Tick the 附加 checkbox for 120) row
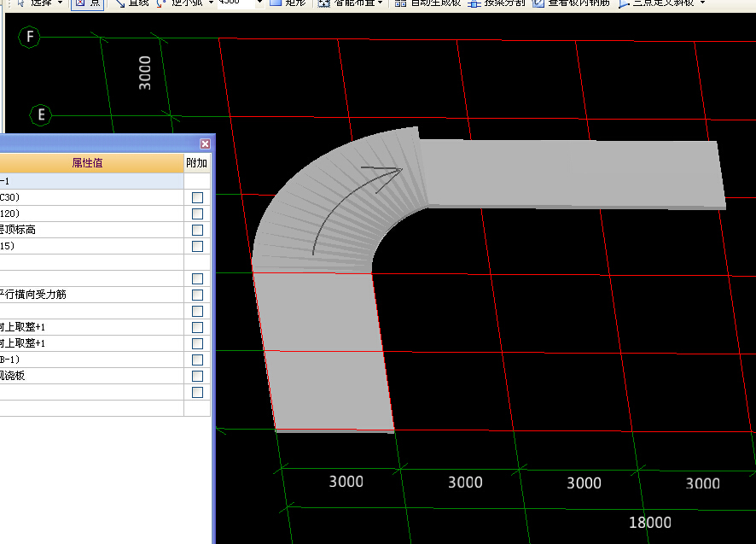756x544 pixels. click(x=197, y=214)
